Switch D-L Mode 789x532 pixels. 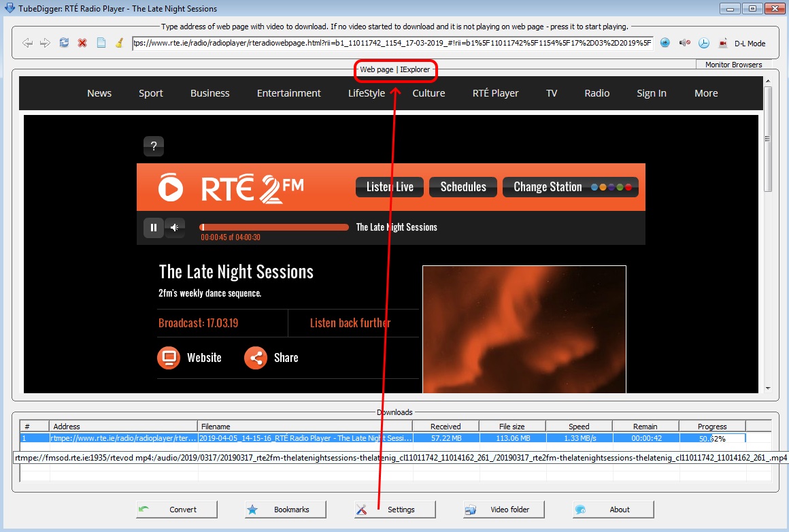750,44
